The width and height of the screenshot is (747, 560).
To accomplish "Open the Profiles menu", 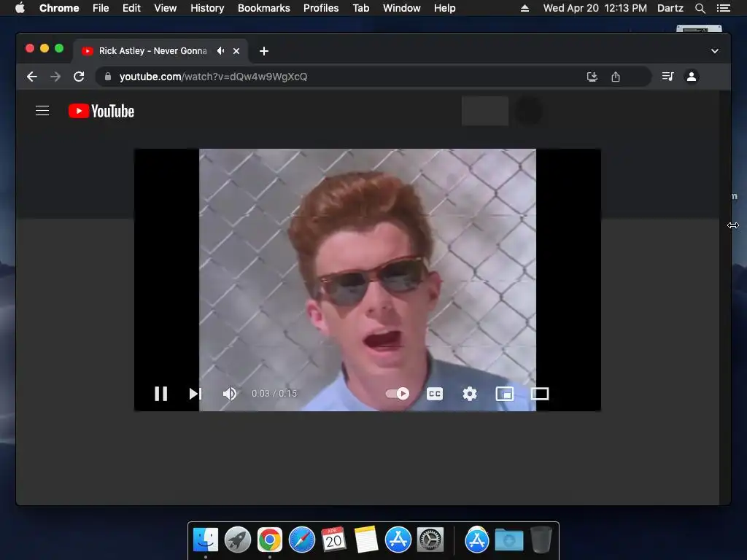I will coord(321,8).
